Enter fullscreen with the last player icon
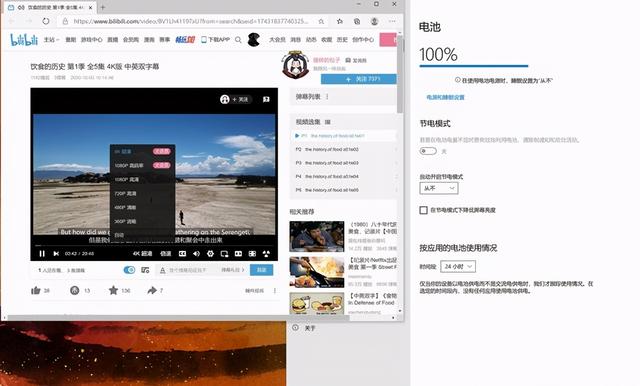The image size is (640, 386). tap(266, 253)
